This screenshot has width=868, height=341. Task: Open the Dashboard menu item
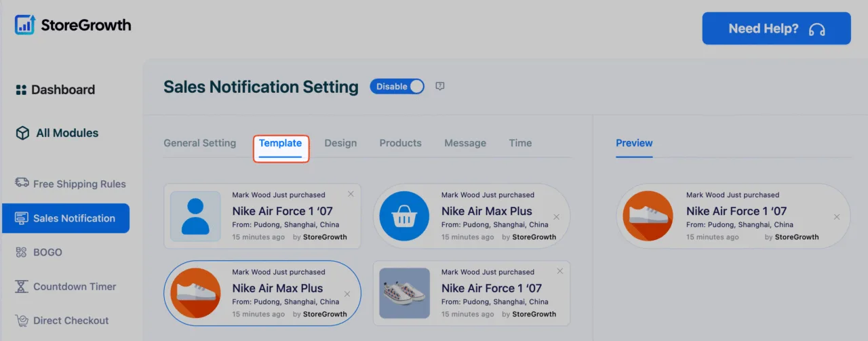[x=56, y=89]
